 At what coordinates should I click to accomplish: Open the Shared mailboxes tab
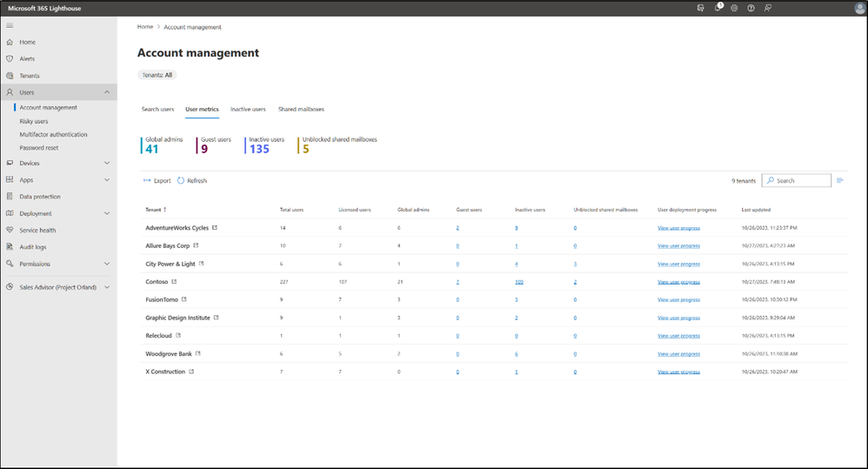coord(301,109)
